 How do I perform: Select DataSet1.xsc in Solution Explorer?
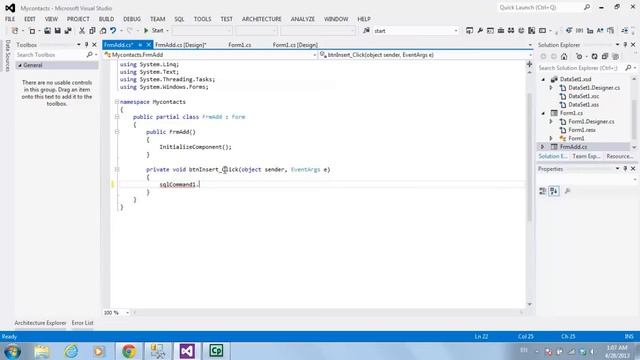tap(584, 96)
